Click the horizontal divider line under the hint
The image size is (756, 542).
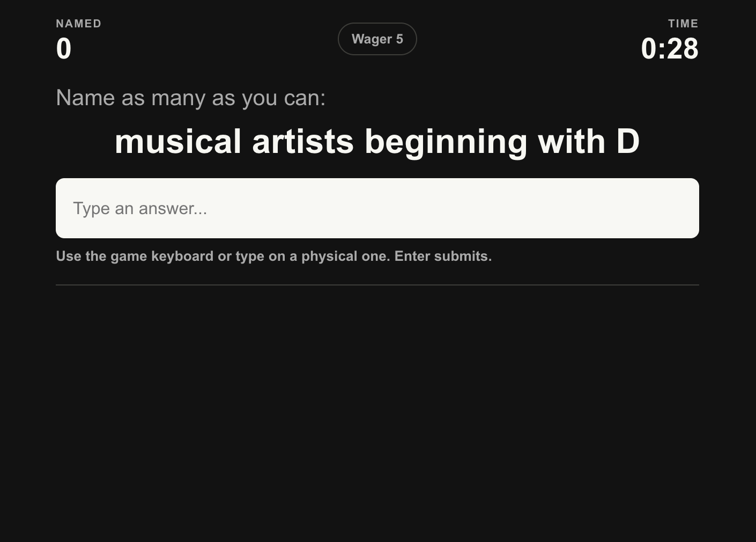(377, 285)
